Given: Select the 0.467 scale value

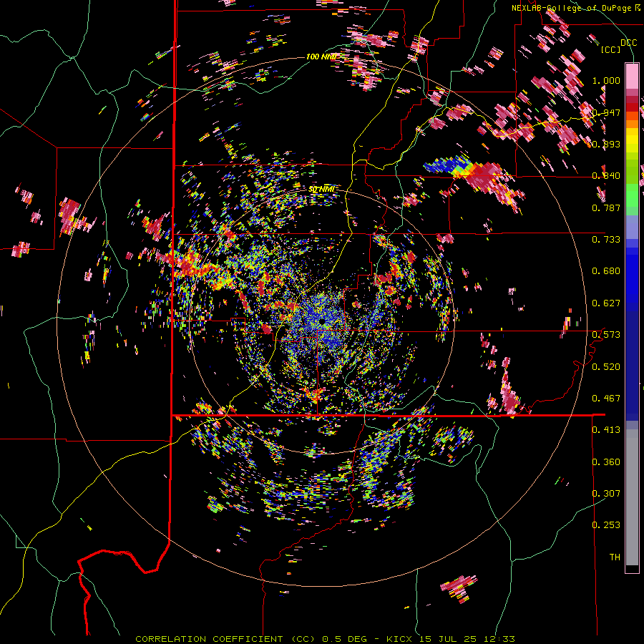Looking at the screenshot, I should pos(606,399).
